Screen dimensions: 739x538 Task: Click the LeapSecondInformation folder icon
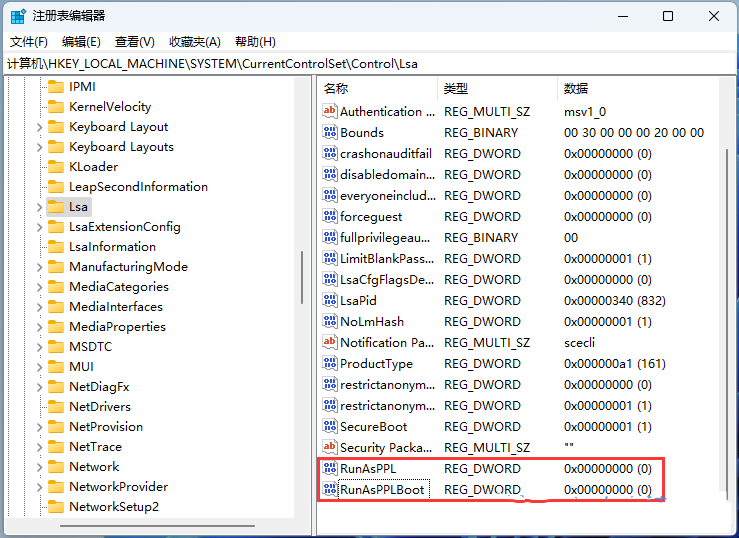coord(56,187)
